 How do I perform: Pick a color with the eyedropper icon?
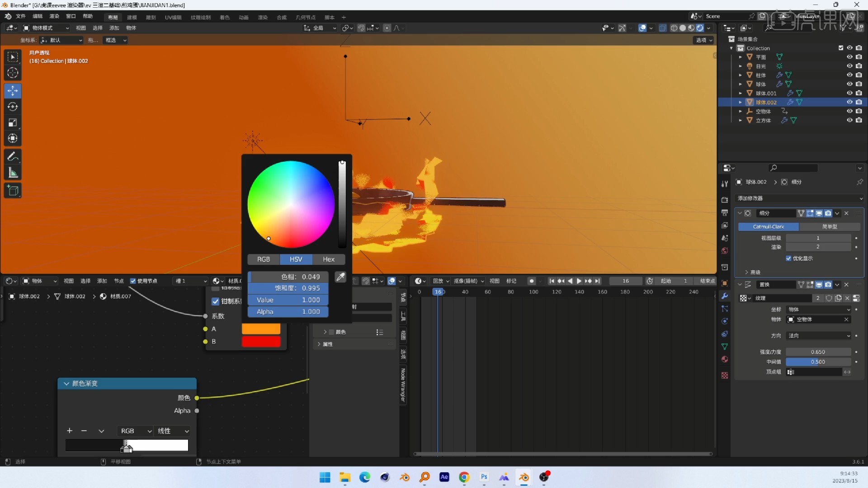click(x=340, y=277)
